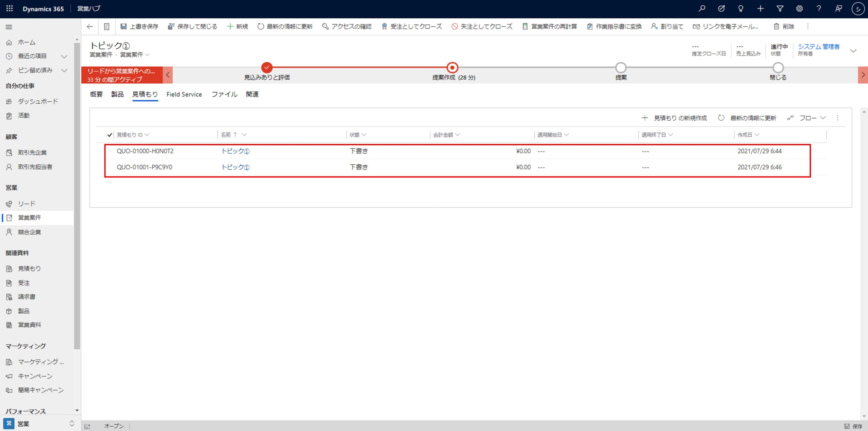Toggle the hamburger site map menu

pos(9,27)
